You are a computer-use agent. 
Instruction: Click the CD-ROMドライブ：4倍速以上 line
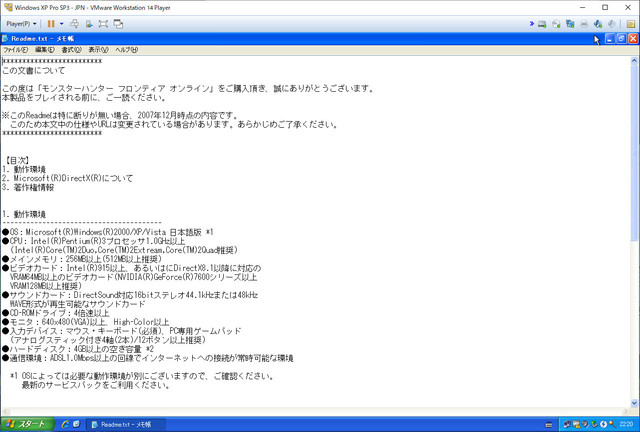[56, 313]
